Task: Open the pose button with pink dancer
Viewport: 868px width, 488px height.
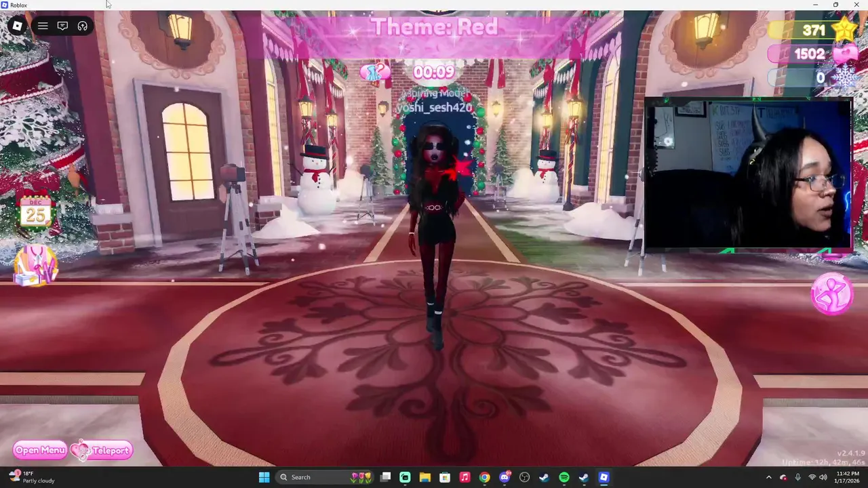Action: click(x=832, y=293)
